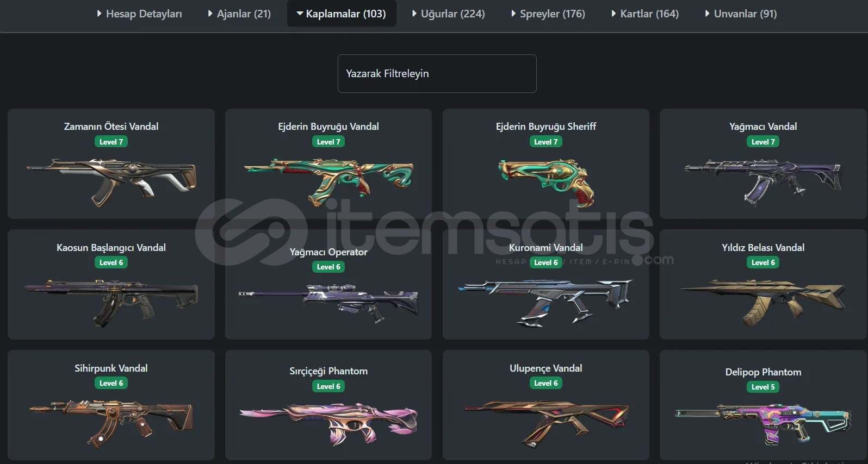868x464 pixels.
Task: Click the Delipop Phantom weapon image
Action: pyautogui.click(x=763, y=424)
